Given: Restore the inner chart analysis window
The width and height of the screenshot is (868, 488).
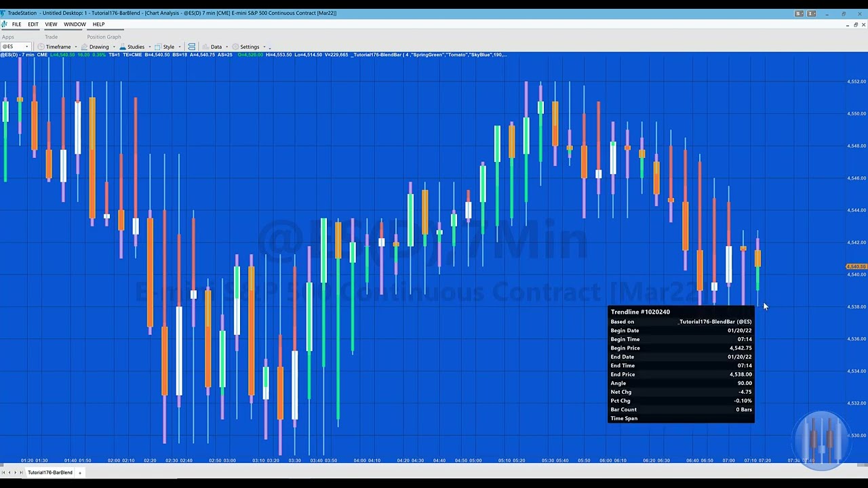Looking at the screenshot, I should 855,24.
